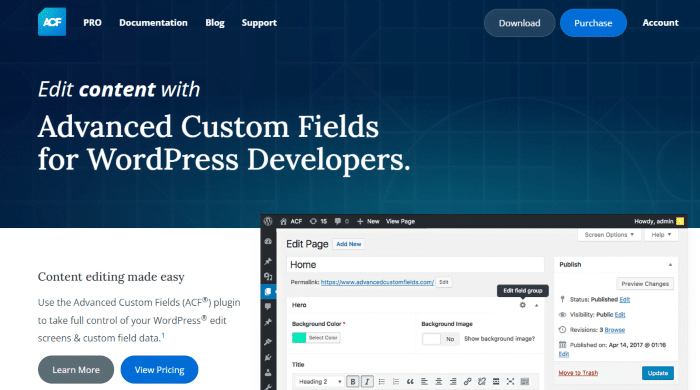Toggle the Show background image switch
This screenshot has width=700, height=390.
coord(441,339)
